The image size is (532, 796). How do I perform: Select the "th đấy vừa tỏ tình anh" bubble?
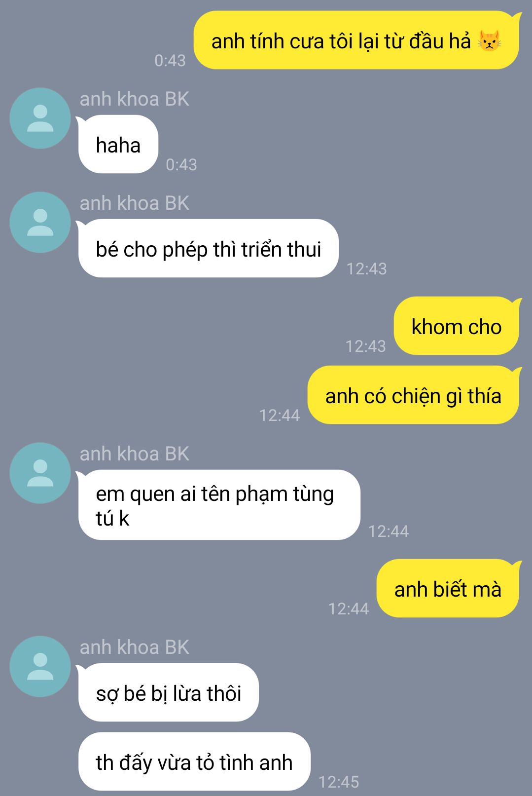[x=194, y=762]
